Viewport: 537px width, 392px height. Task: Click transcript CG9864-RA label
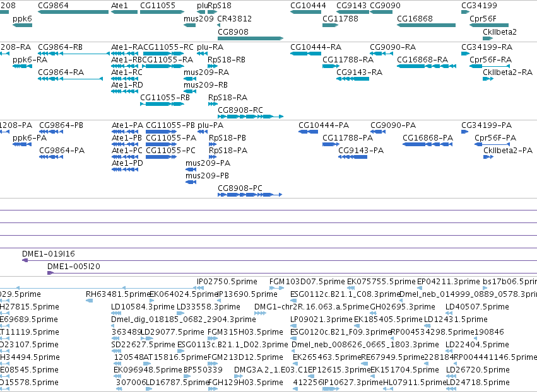[61, 72]
